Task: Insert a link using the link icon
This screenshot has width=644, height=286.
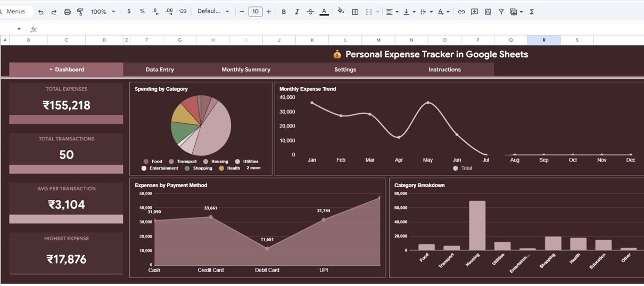Action: pos(461,12)
